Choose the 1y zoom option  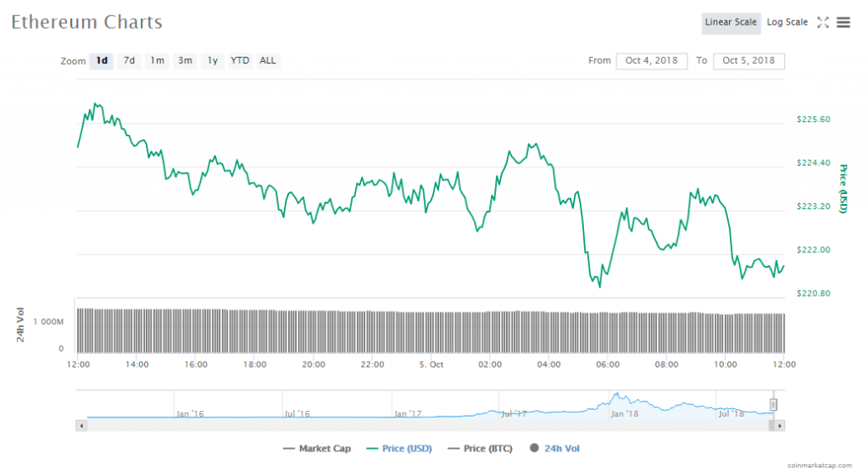coord(213,61)
